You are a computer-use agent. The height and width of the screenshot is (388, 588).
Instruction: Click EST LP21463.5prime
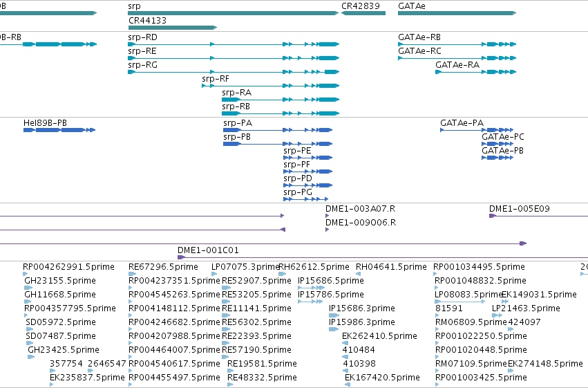(x=497, y=316)
